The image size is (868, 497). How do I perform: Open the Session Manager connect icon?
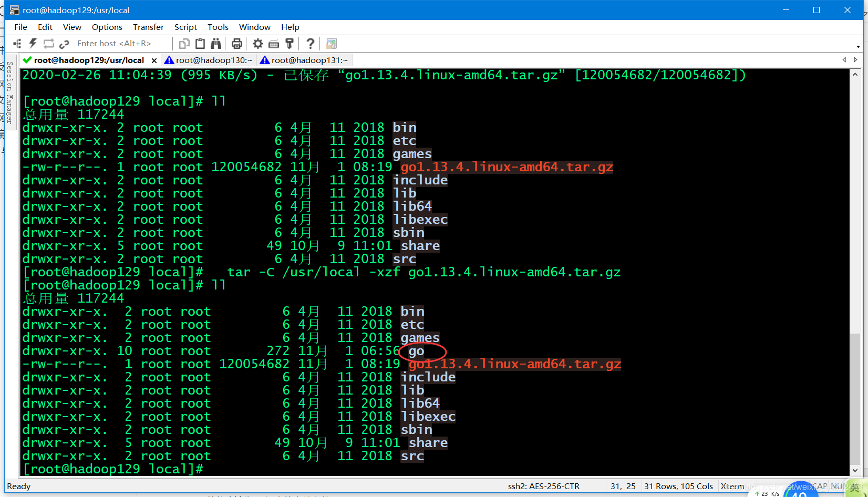(17, 44)
